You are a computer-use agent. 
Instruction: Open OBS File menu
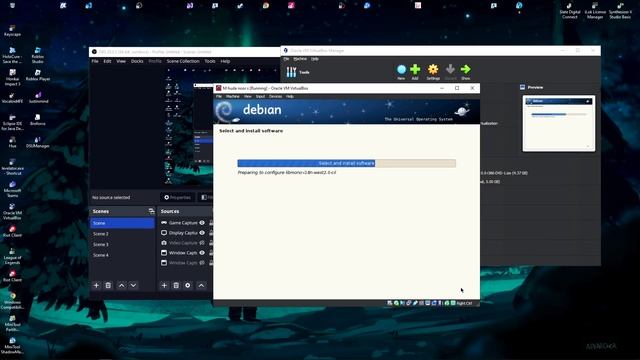tap(95, 61)
